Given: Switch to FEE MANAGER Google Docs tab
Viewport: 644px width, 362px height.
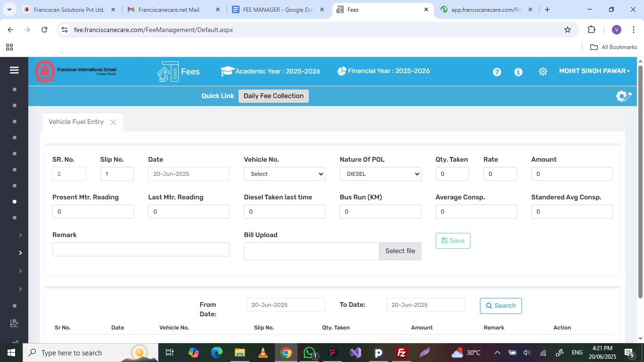Looking at the screenshot, I should point(278,9).
